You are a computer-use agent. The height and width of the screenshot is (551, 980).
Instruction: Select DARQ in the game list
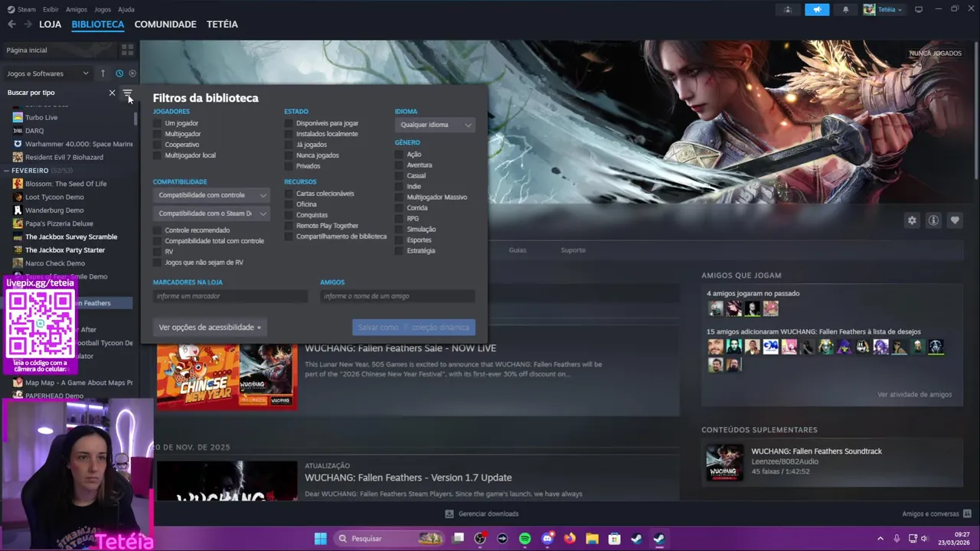click(34, 131)
